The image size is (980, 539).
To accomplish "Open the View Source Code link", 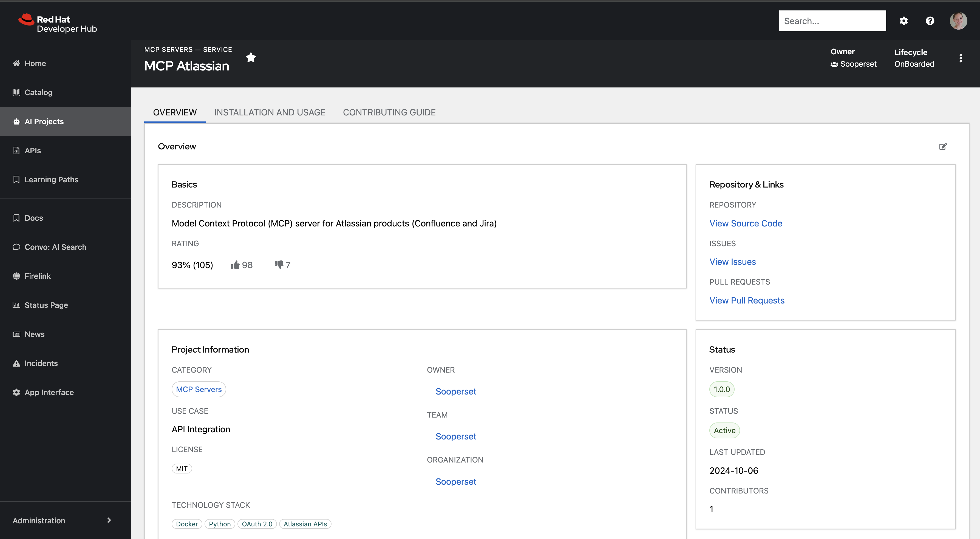I will 746,223.
